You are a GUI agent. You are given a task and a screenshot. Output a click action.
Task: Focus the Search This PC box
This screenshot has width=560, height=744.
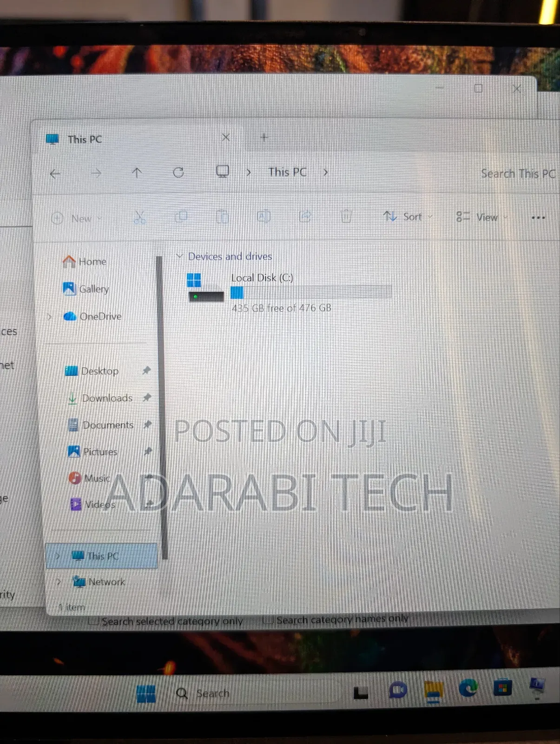point(518,174)
